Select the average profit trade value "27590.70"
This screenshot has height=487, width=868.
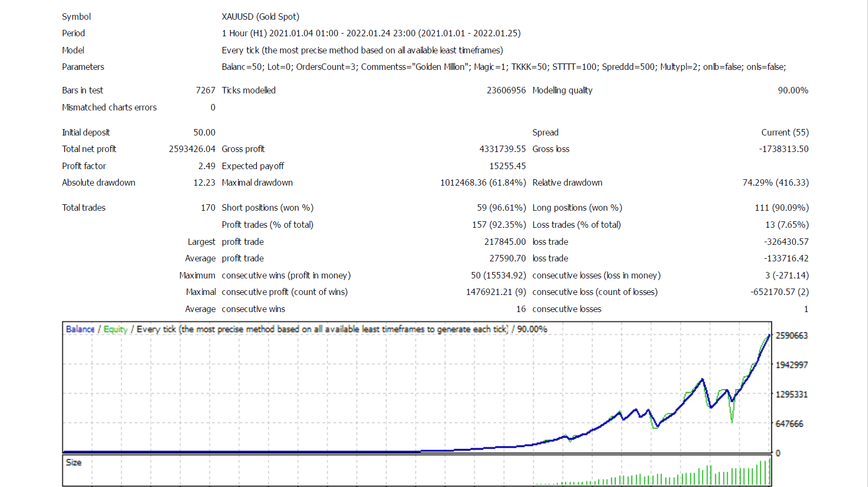508,258
